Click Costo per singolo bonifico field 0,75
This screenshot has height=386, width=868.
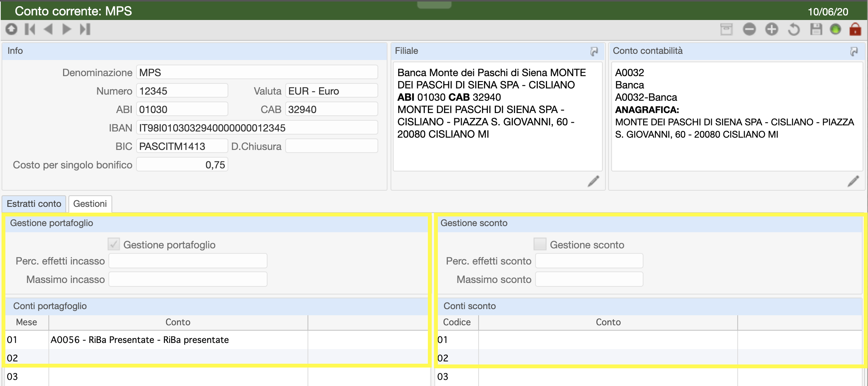[182, 165]
